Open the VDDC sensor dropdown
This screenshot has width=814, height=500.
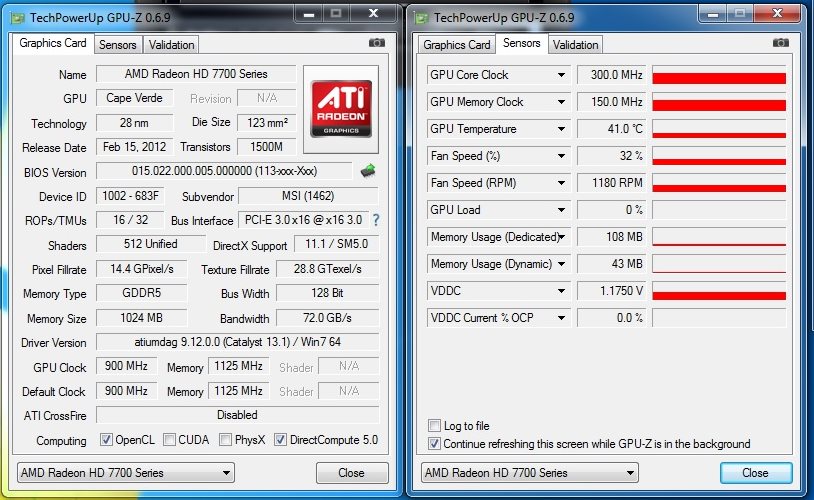(x=561, y=291)
